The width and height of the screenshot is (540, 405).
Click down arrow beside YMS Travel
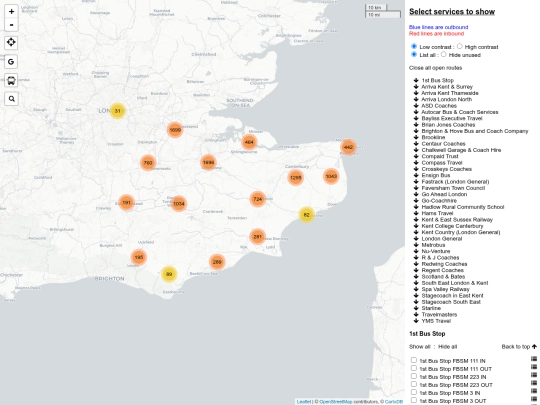(416, 321)
